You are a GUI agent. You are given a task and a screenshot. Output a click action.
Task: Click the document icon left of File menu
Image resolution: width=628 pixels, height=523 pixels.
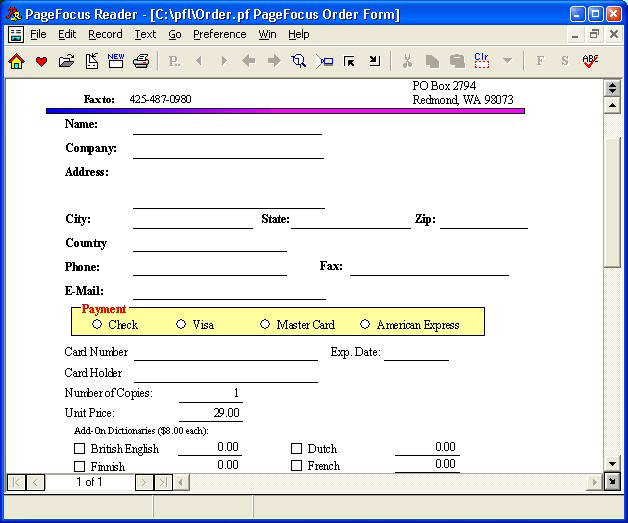point(16,34)
